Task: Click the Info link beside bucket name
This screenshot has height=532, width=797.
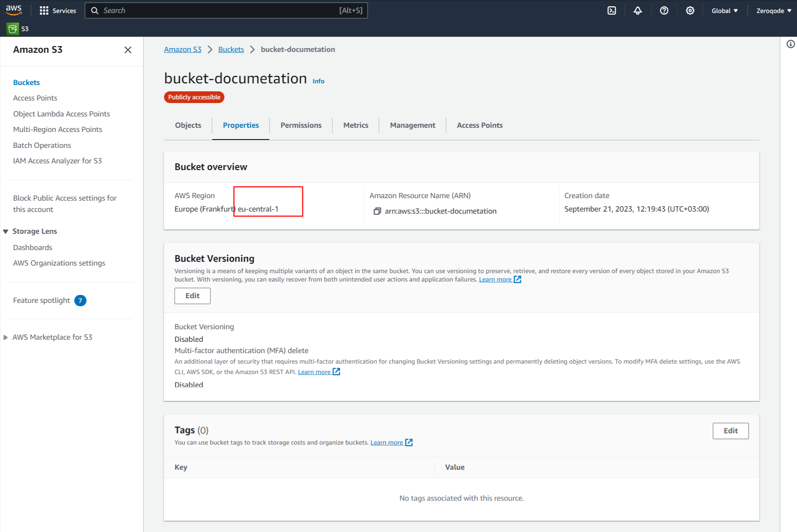Action: pos(318,81)
